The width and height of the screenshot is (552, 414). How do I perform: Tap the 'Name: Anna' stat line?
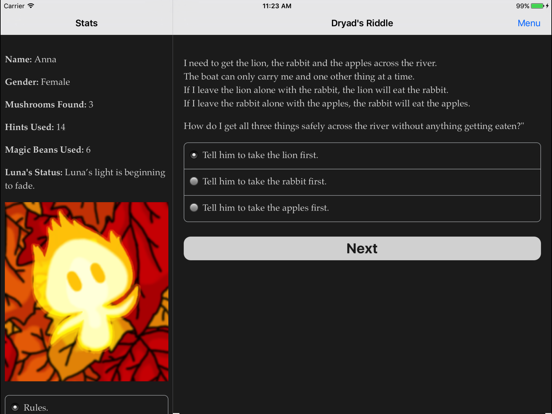pyautogui.click(x=31, y=59)
